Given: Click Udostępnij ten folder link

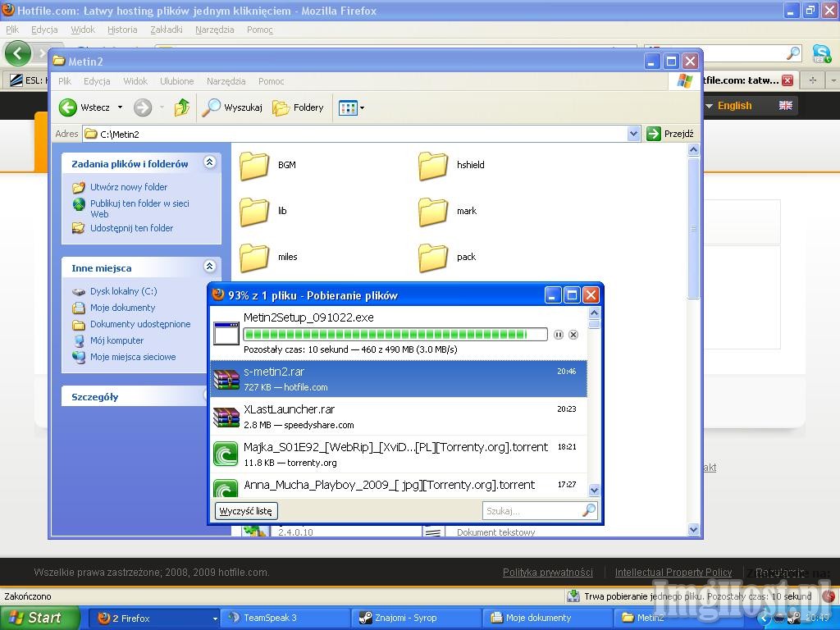Looking at the screenshot, I should (132, 228).
